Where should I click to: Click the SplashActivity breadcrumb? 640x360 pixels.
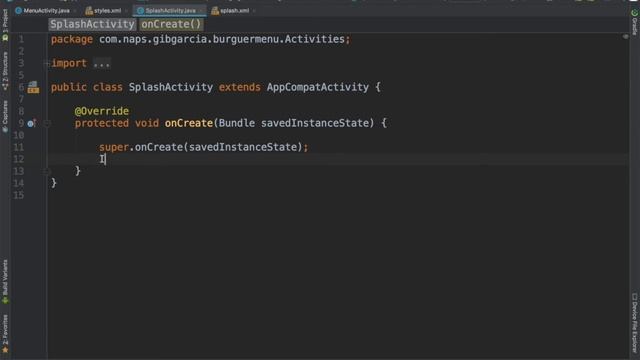click(x=92, y=24)
